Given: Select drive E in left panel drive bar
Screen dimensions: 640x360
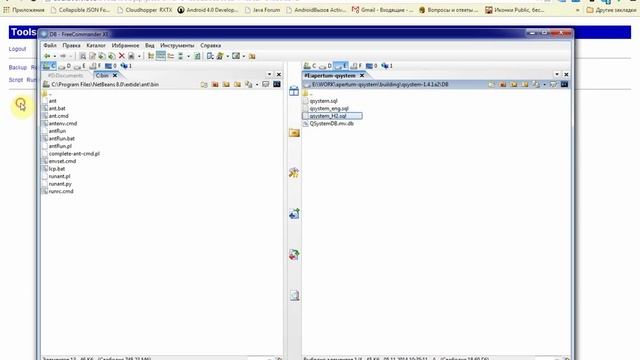Looking at the screenshot, I should (80, 66).
